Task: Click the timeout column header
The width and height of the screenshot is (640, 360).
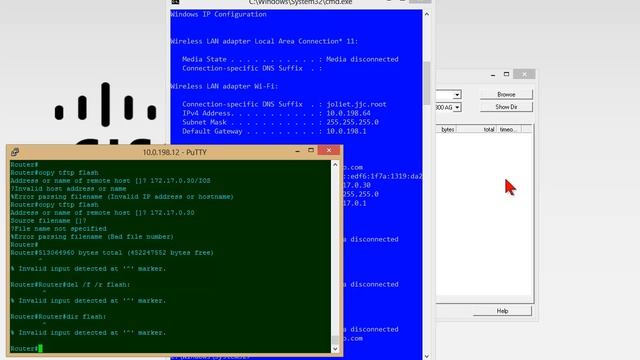Action: click(x=508, y=129)
